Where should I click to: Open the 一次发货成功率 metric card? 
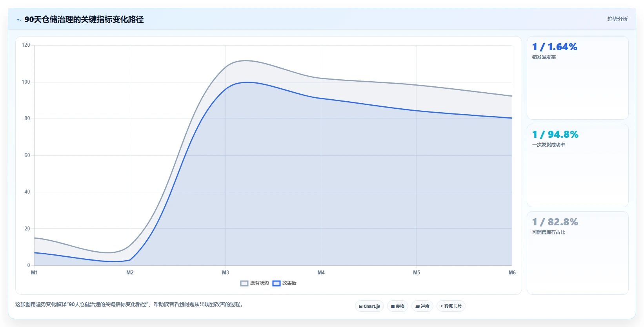[577, 165]
